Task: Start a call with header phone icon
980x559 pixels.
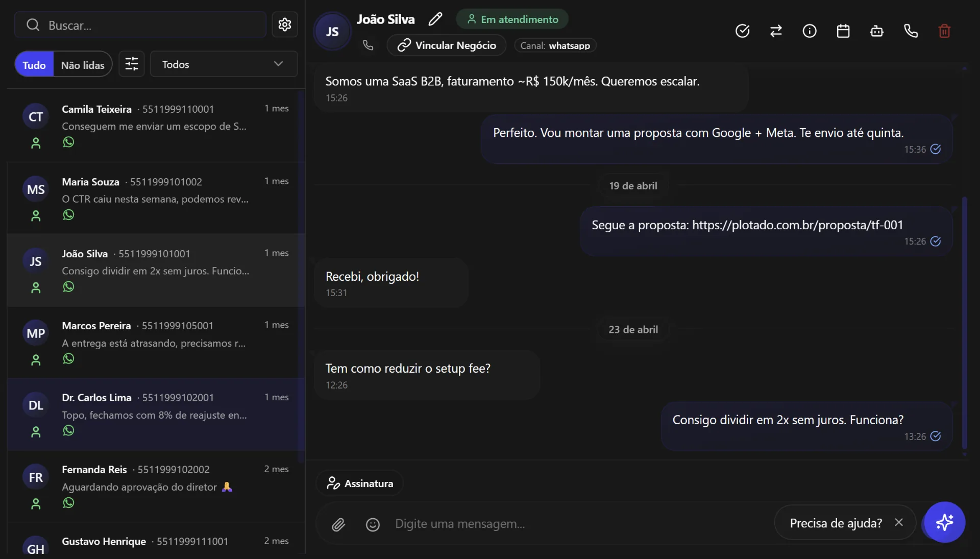Action: (x=911, y=31)
